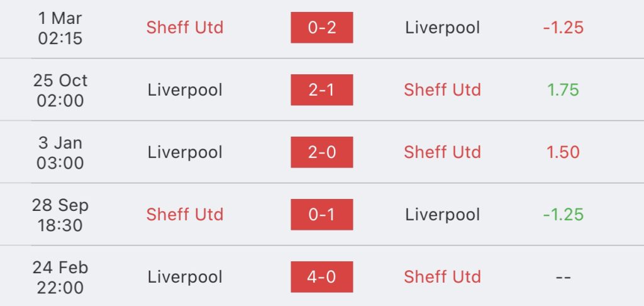Screen dimensions: 644x306
Task: Select Sheff Utd in the 3 Jan row
Action: pos(442,152)
